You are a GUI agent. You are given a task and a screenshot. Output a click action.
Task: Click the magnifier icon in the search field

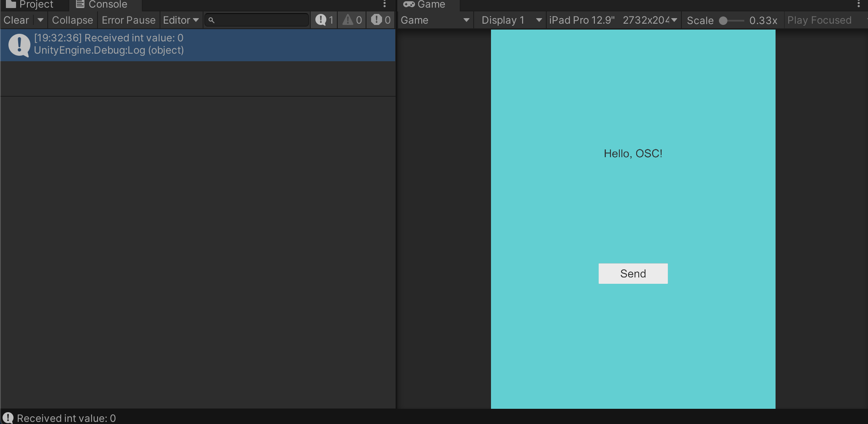[212, 20]
